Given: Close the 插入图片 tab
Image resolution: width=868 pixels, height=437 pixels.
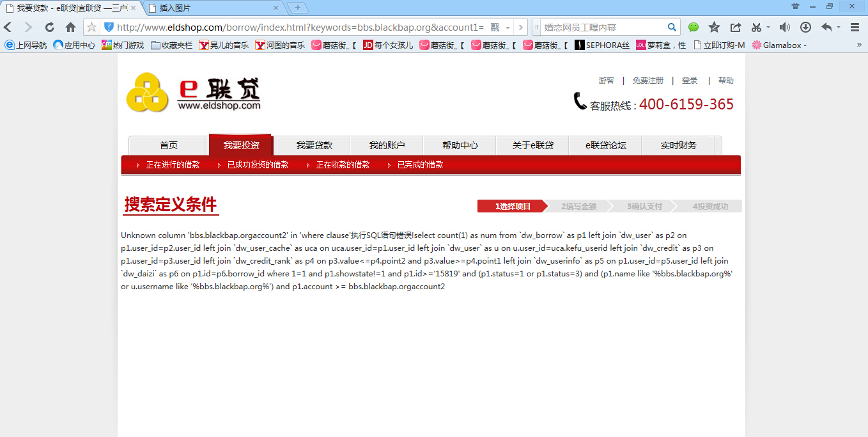Looking at the screenshot, I should [x=276, y=8].
